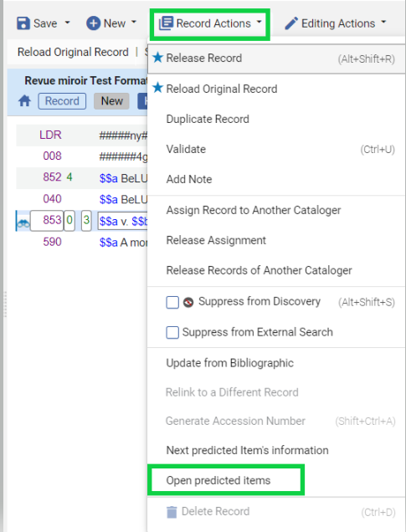406x532 pixels.
Task: Click the binoculars icon beside field 853
Action: click(23, 223)
